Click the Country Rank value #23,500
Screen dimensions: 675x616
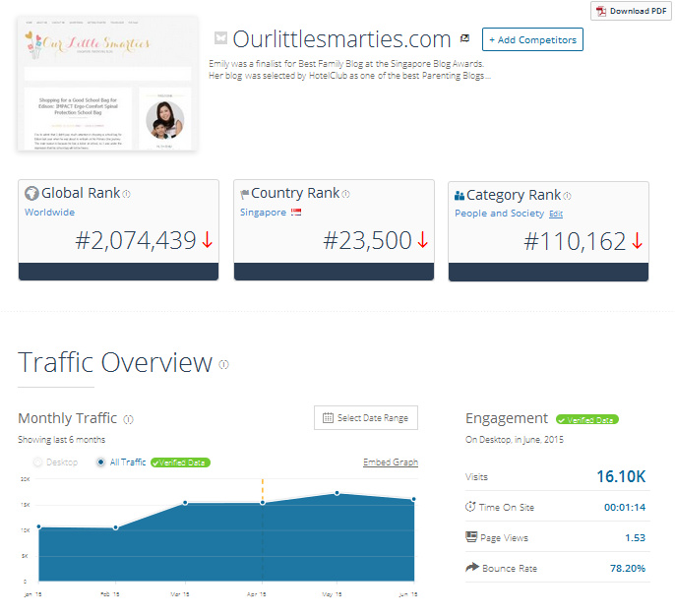pyautogui.click(x=367, y=240)
